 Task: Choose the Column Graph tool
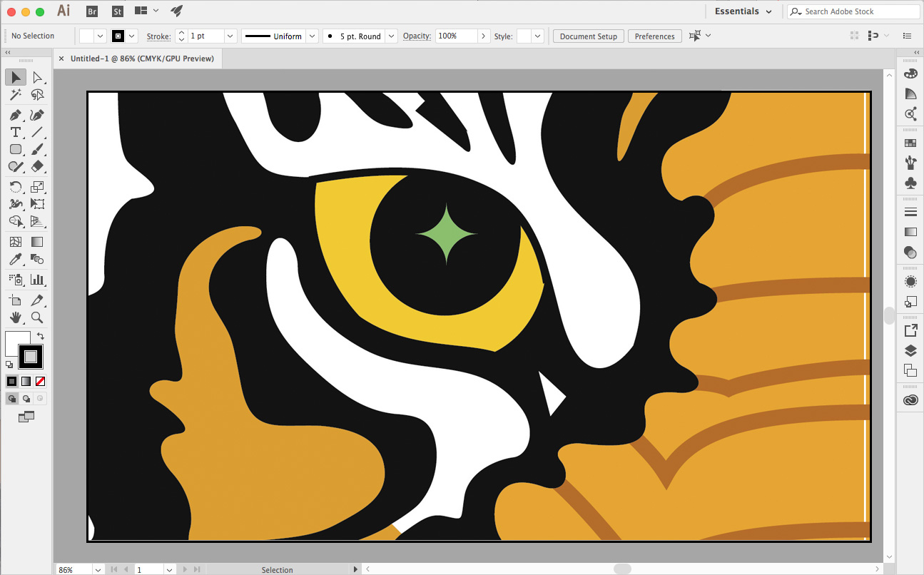click(38, 280)
